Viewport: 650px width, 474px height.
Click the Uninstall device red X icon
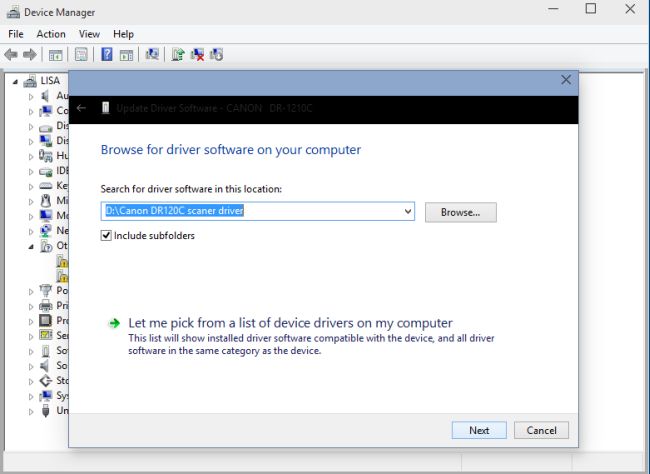pyautogui.click(x=197, y=54)
